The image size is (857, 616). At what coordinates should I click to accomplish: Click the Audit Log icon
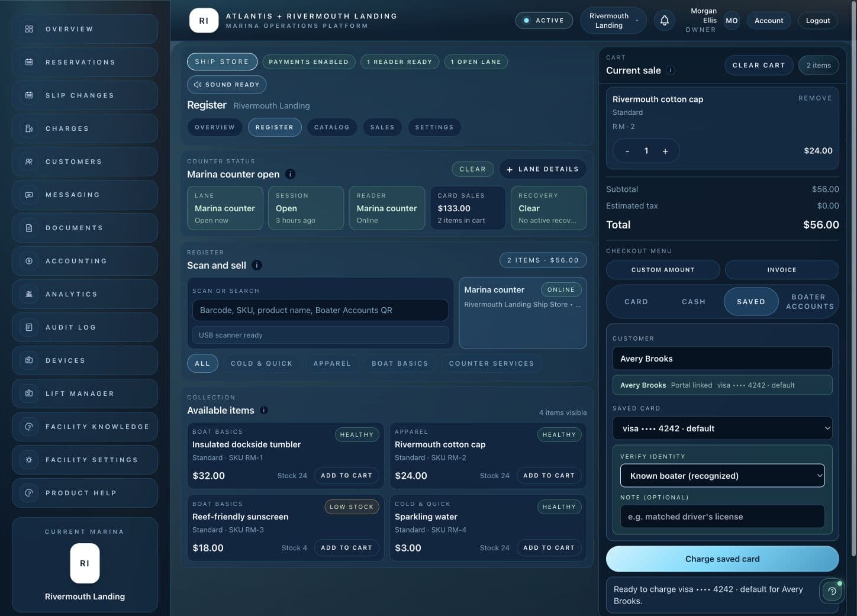pyautogui.click(x=28, y=327)
